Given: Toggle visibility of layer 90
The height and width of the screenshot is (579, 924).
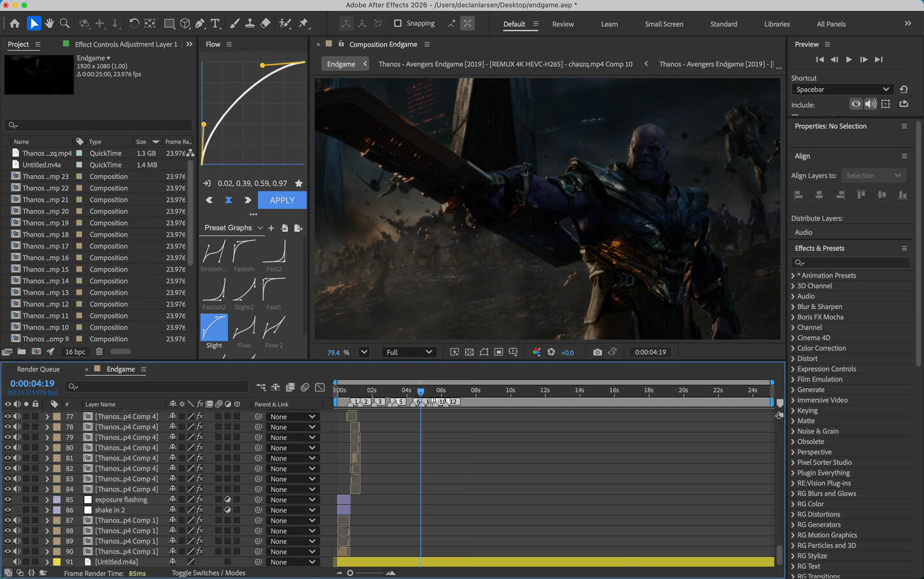Looking at the screenshot, I should tap(8, 551).
